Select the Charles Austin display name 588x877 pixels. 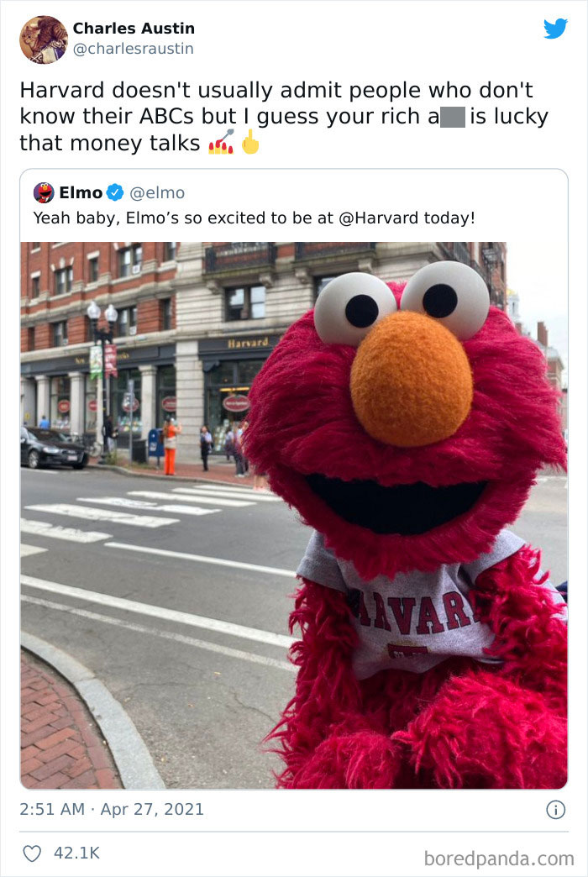[133, 28]
